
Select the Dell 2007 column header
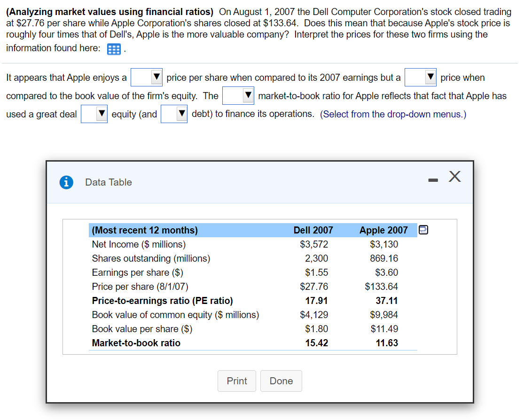pyautogui.click(x=313, y=230)
